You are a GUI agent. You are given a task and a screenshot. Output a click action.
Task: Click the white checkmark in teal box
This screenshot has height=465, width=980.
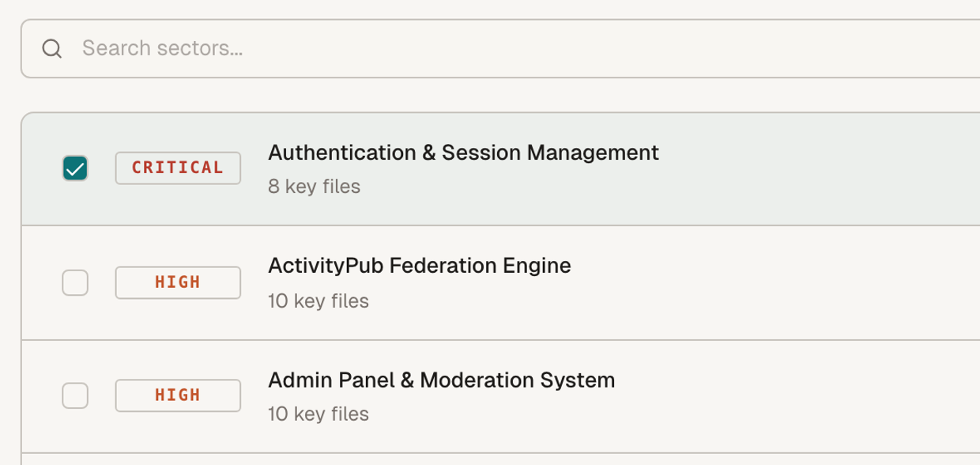pyautogui.click(x=75, y=168)
